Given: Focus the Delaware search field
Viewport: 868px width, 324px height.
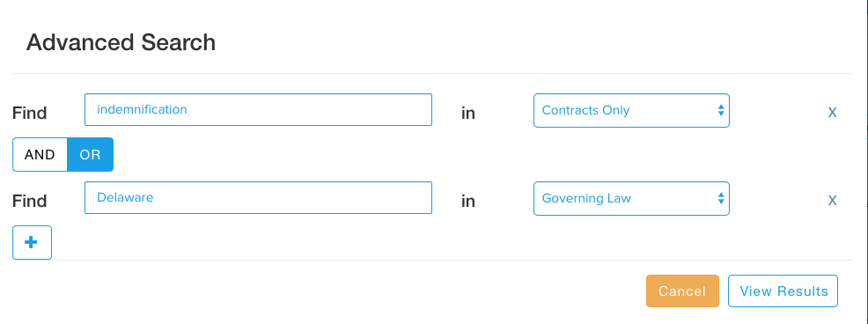Looking at the screenshot, I should click(258, 198).
